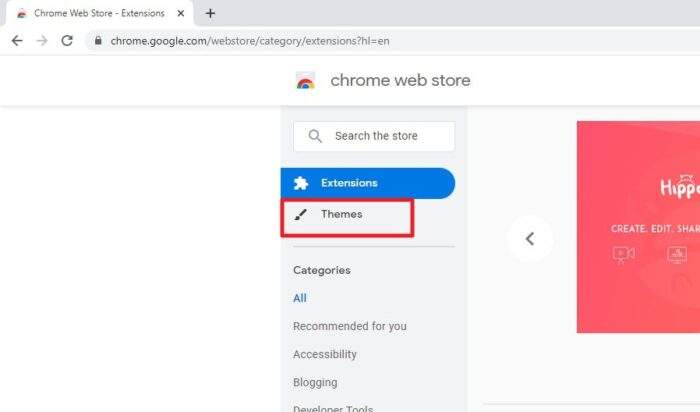
Task: Open a new tab with the plus icon
Action: click(210, 13)
